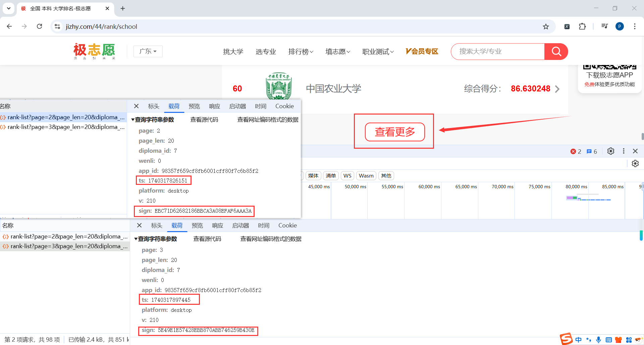Image resolution: width=644 pixels, height=345 pixels.
Task: Close the upper request details pane
Action: 136,106
